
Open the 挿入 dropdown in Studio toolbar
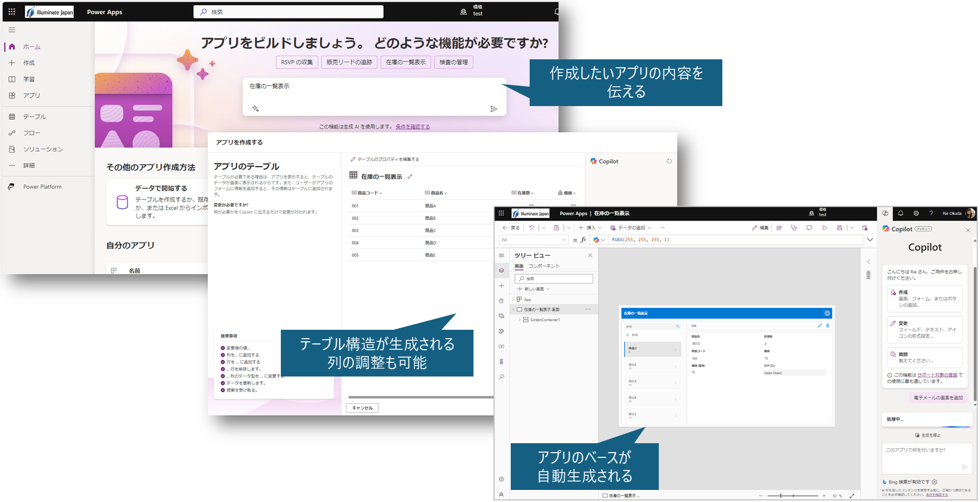click(x=591, y=228)
